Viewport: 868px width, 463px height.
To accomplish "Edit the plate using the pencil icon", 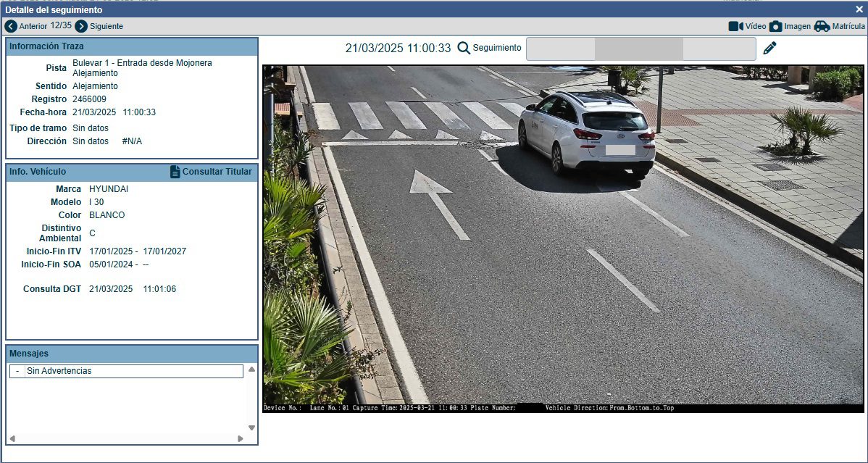I will (x=769, y=47).
